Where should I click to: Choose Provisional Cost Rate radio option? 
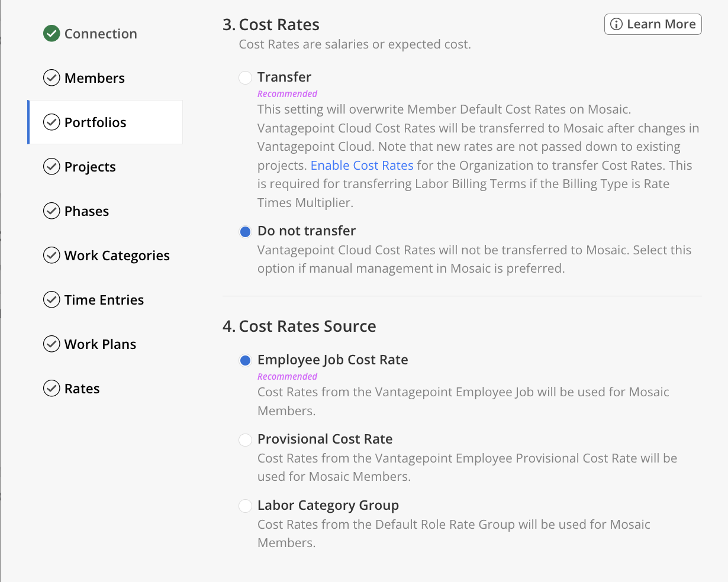pyautogui.click(x=245, y=440)
